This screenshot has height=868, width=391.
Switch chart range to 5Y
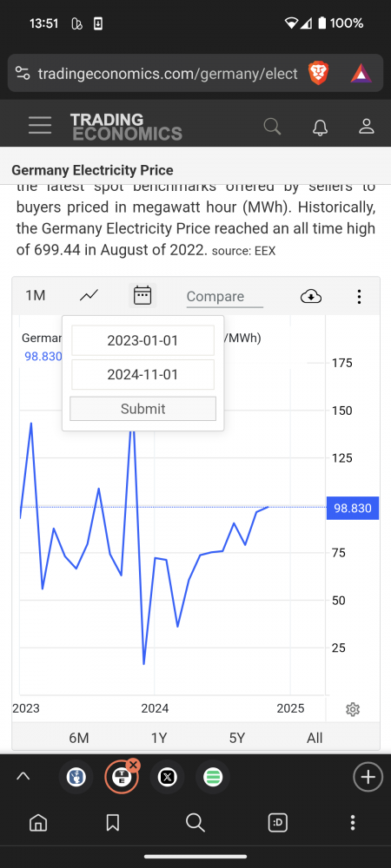237,738
